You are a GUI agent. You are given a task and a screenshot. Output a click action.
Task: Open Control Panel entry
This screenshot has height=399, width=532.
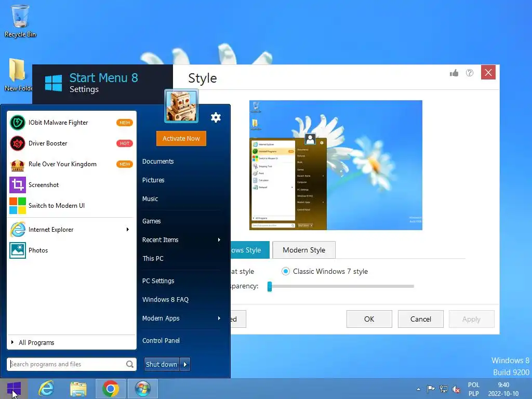click(x=161, y=341)
